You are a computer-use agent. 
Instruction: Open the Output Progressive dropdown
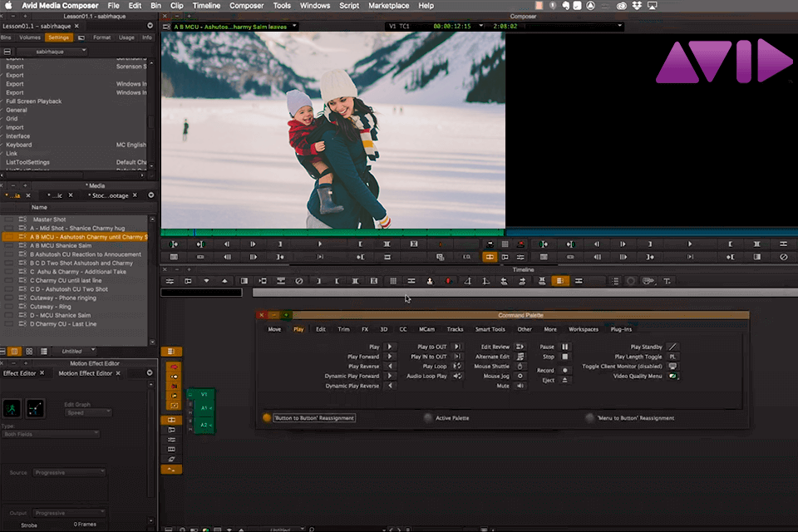pyautogui.click(x=69, y=513)
